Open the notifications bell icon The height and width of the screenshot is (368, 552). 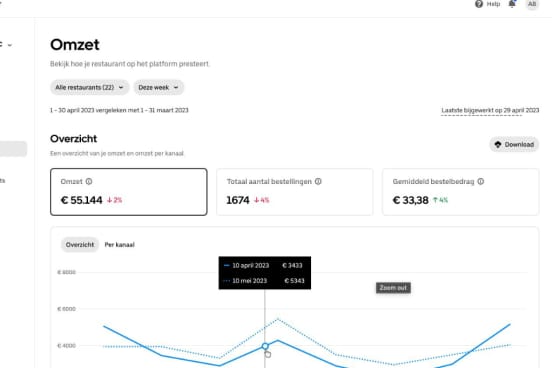click(512, 4)
